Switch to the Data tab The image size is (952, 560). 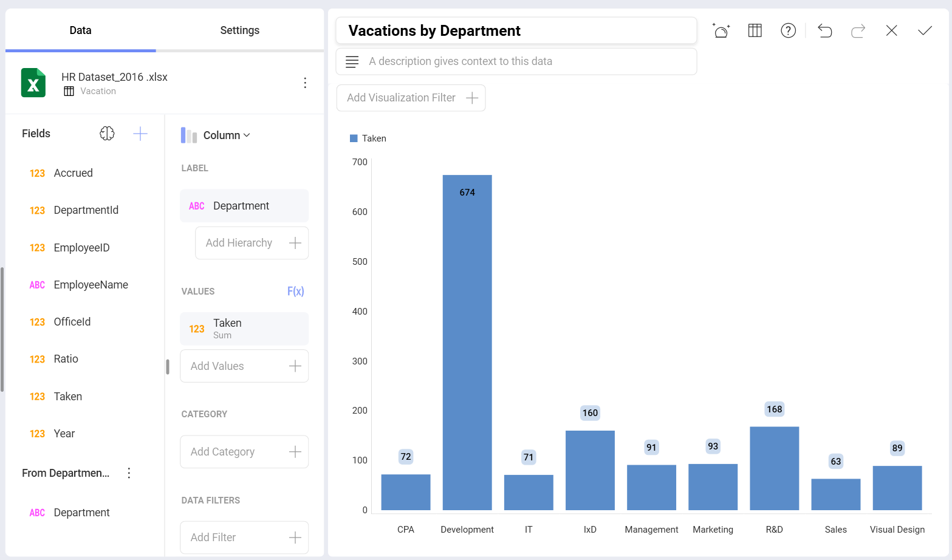point(80,30)
